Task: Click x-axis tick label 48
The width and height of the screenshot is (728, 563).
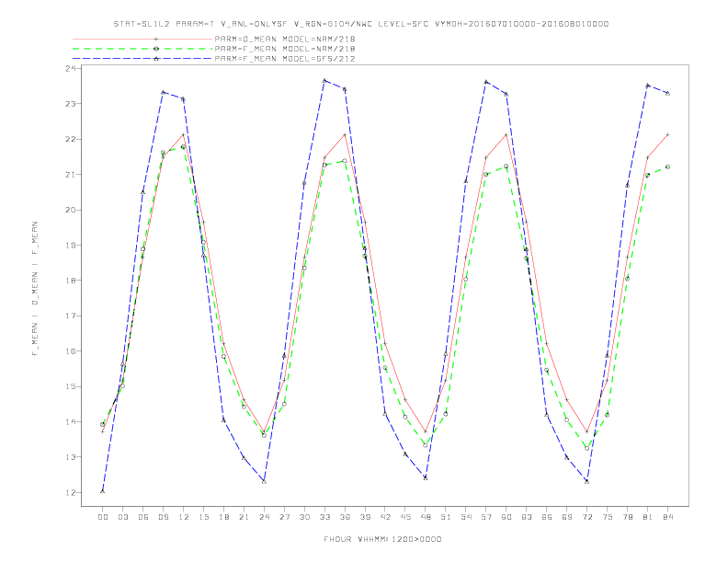Action: point(426,517)
